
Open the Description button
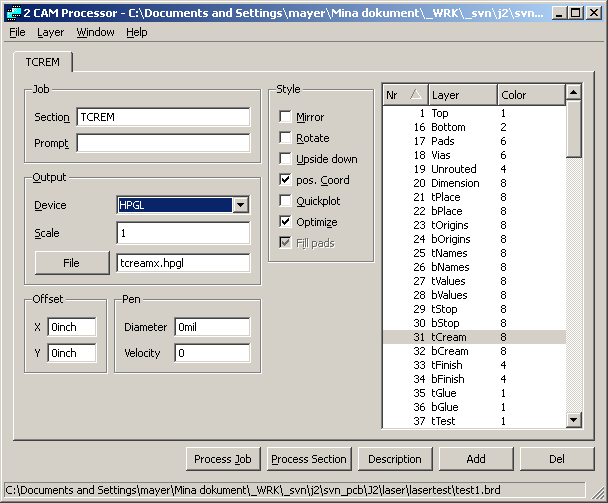(395, 459)
